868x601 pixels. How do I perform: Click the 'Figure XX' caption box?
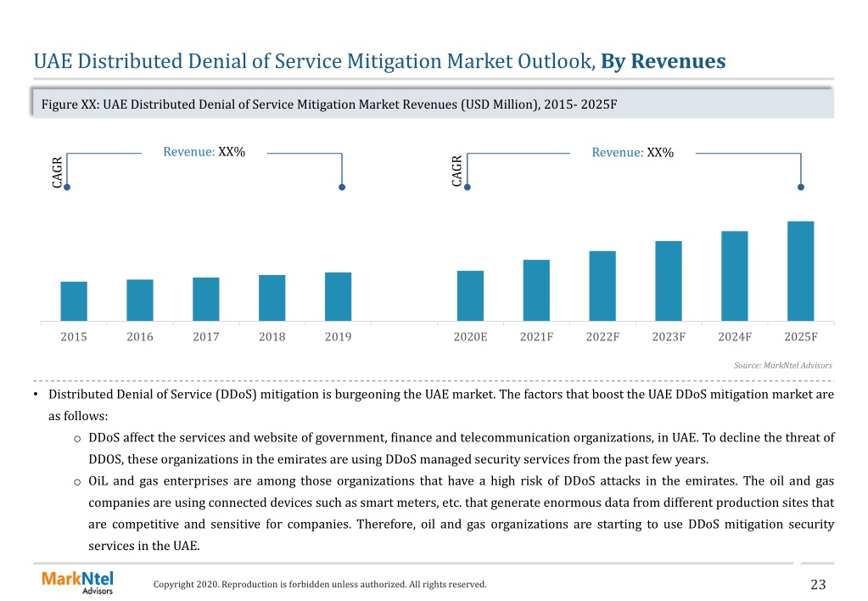tap(433, 104)
